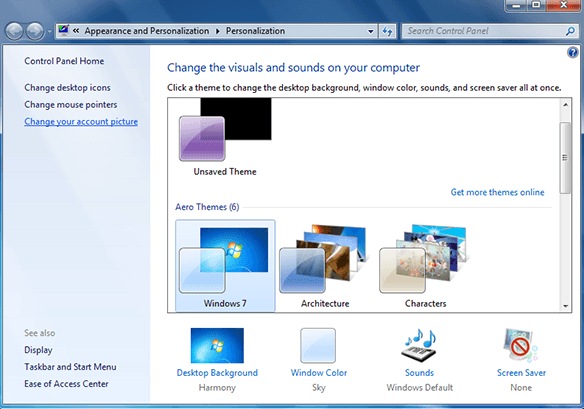Open address bar history dropdown
The image size is (584, 409).
pyautogui.click(x=370, y=32)
